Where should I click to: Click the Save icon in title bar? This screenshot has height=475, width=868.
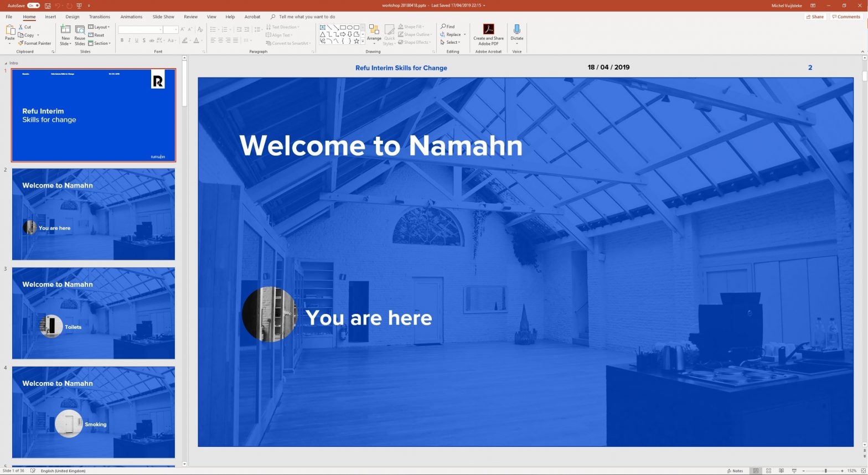[x=48, y=6]
